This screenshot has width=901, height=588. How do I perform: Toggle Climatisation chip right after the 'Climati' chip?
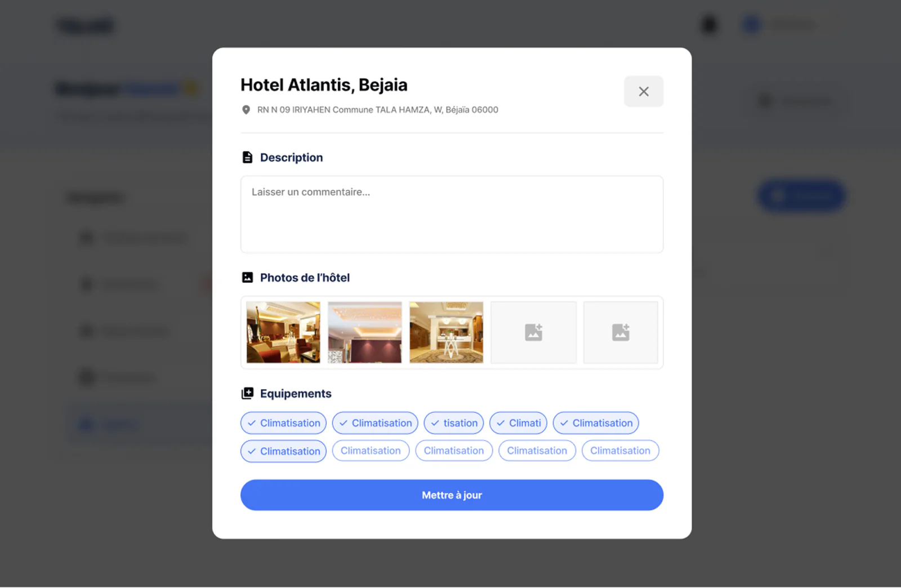click(596, 423)
